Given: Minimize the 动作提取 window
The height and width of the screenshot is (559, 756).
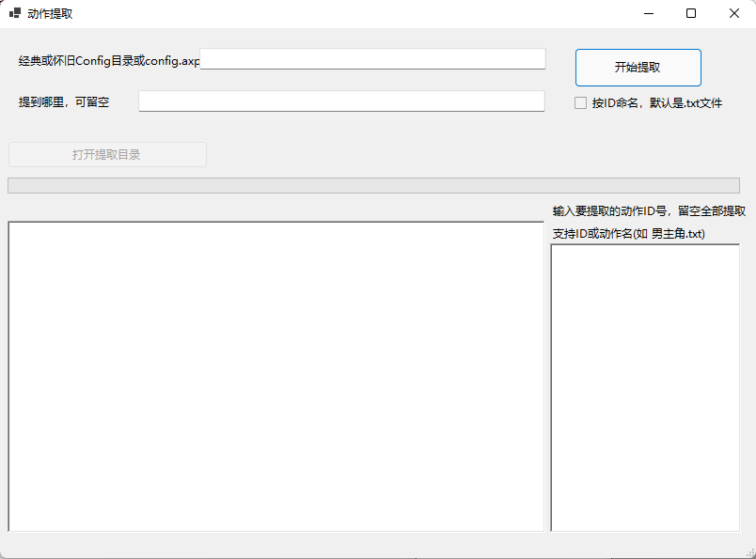Looking at the screenshot, I should click(x=649, y=13).
